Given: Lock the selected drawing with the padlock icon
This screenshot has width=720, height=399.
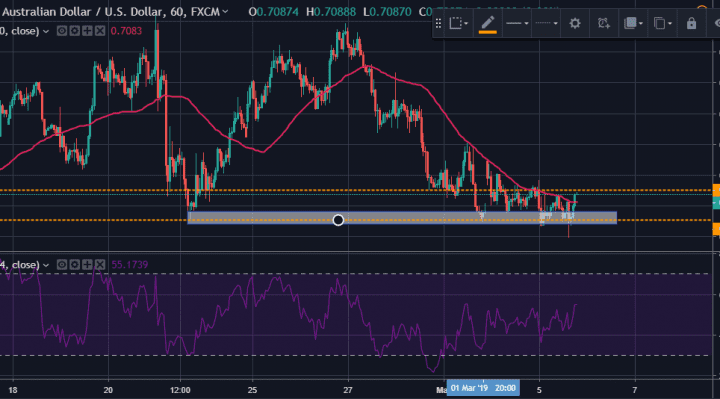Looking at the screenshot, I should (691, 23).
